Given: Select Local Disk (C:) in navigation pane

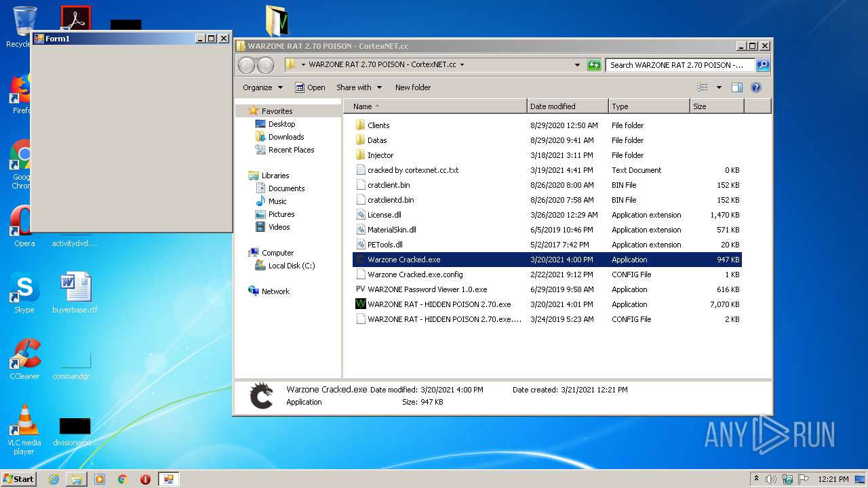Looking at the screenshot, I should coord(291,266).
